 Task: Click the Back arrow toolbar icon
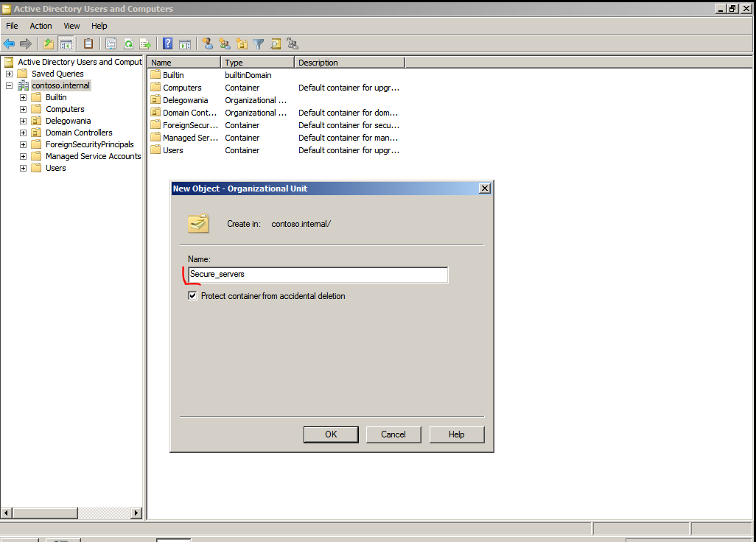coord(9,44)
